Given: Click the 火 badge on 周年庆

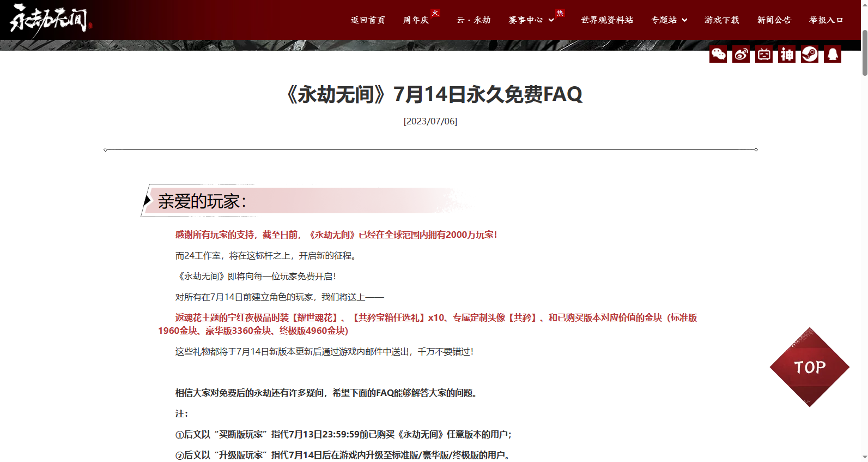Looking at the screenshot, I should [x=435, y=13].
